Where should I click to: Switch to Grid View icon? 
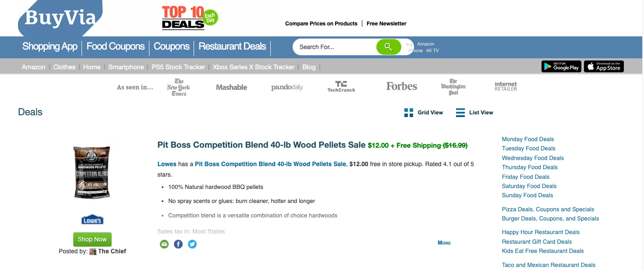click(409, 113)
